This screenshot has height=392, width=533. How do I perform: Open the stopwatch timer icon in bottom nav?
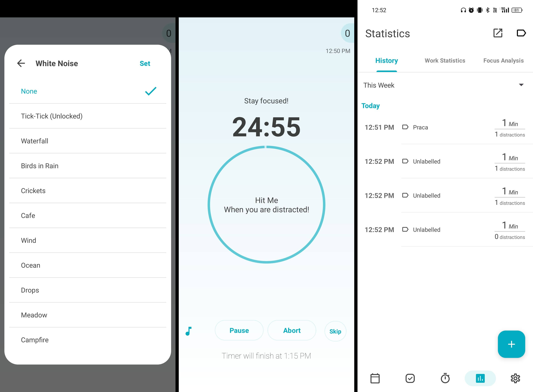[445, 378]
